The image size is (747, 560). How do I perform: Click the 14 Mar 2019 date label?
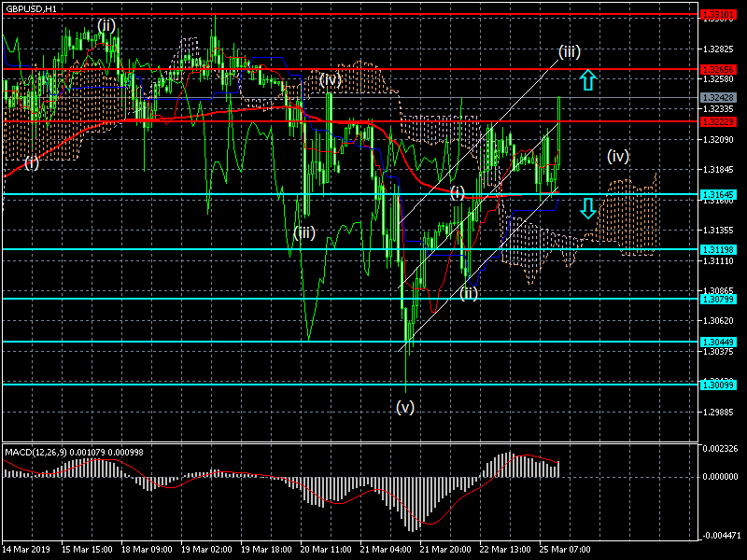(x=26, y=550)
